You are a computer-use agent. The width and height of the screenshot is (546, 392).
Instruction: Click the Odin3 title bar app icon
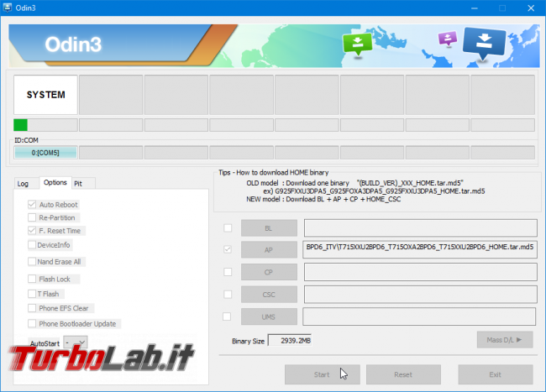tap(8, 8)
